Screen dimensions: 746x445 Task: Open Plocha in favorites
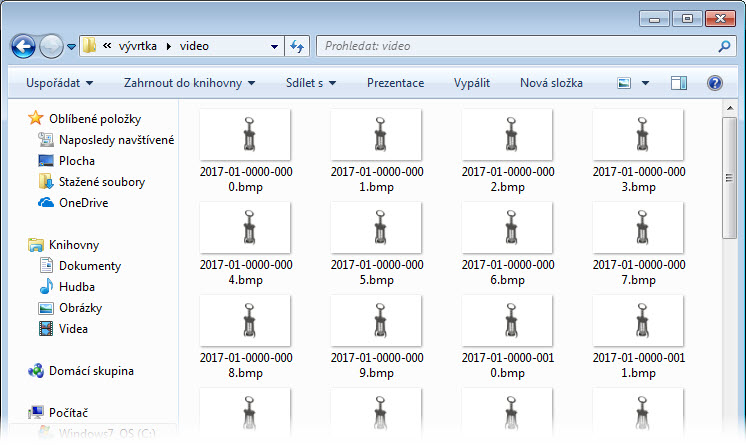click(x=77, y=161)
